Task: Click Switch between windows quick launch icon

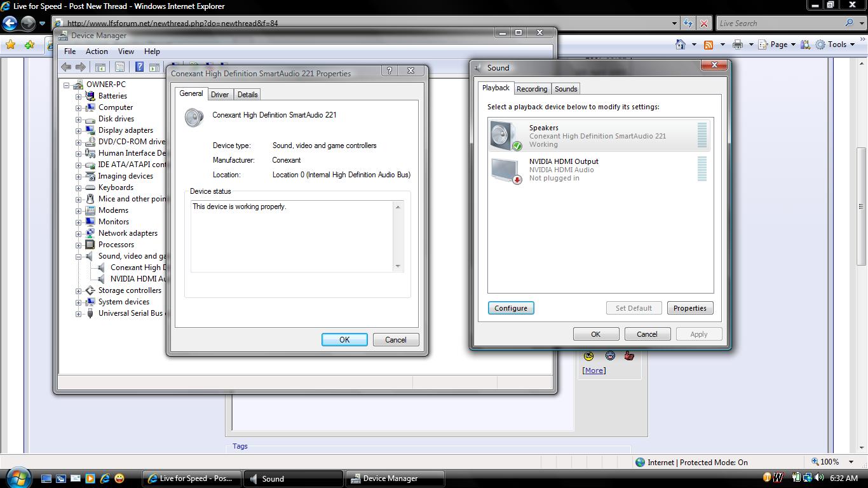Action: (61, 478)
